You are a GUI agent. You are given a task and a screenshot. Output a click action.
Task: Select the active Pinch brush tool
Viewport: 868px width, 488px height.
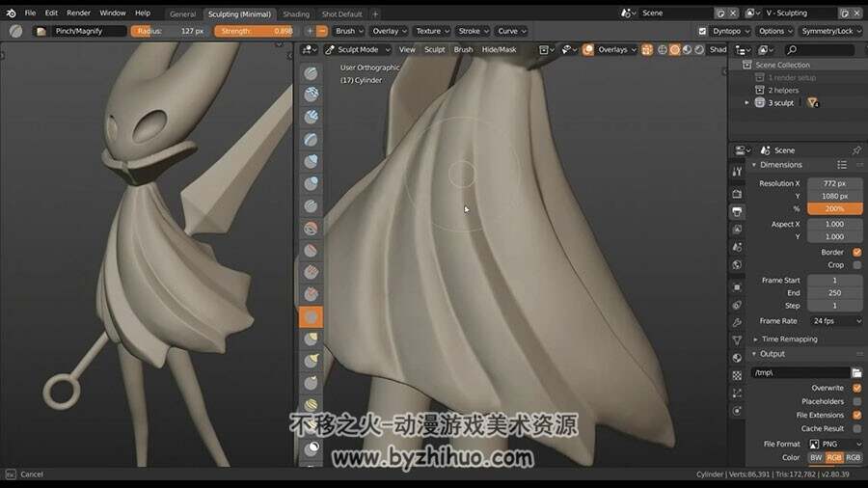[x=311, y=316]
